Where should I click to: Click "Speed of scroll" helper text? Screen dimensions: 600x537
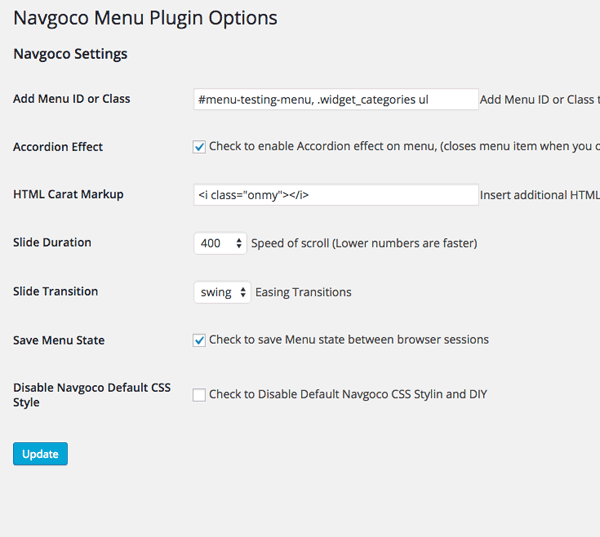tap(364, 243)
